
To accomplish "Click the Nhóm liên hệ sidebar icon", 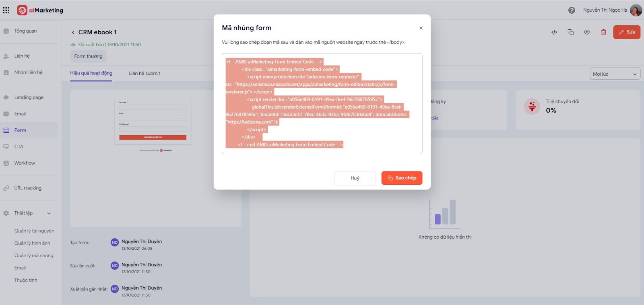I will tap(6, 73).
